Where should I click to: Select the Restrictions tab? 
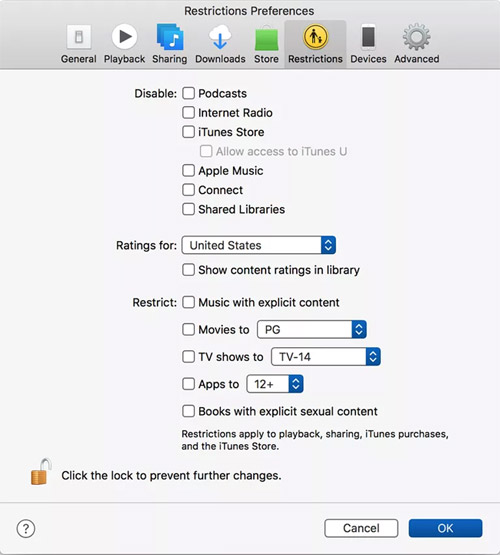315,44
